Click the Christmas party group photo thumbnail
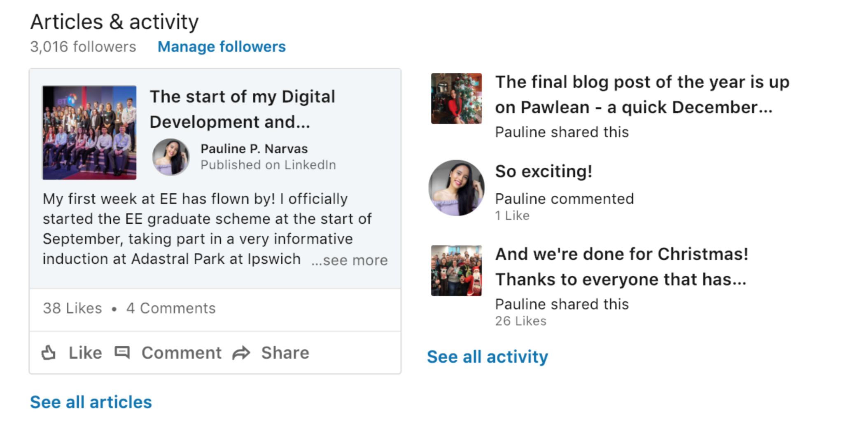The image size is (868, 422). [x=456, y=271]
